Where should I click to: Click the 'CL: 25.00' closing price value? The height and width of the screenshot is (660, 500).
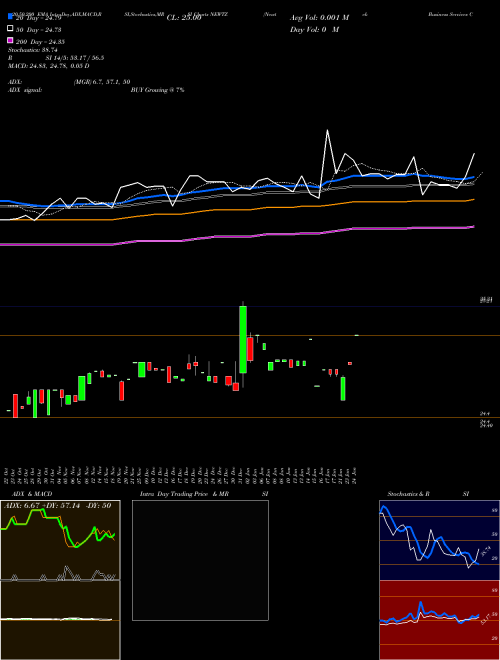(184, 18)
